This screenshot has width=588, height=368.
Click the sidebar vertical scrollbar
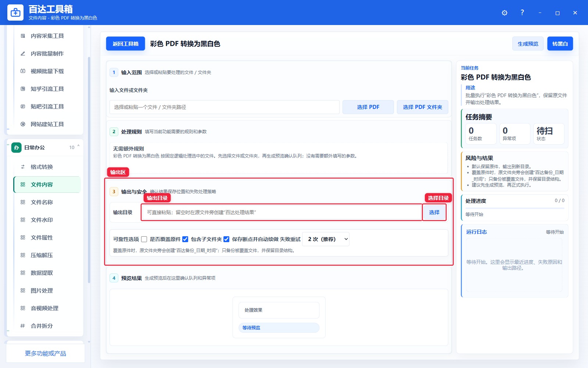[89, 169]
